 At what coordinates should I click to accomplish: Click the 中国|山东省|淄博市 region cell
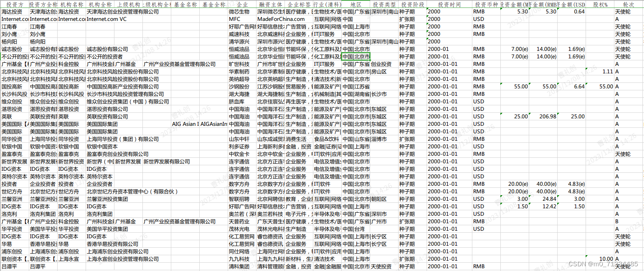[x=365, y=139]
